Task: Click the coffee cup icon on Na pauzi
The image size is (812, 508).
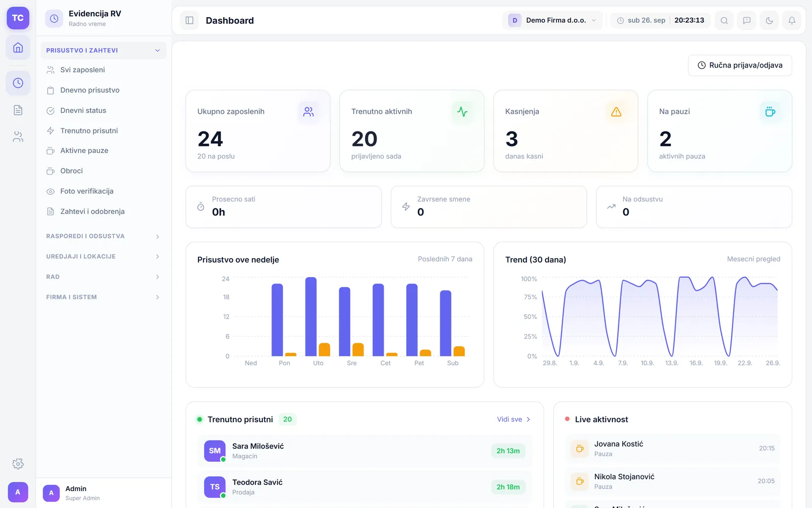Action: (x=770, y=112)
